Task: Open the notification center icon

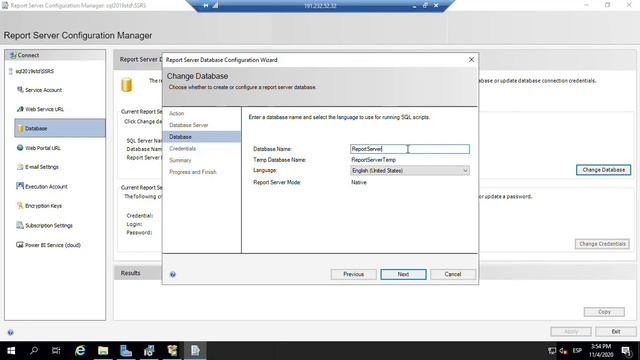Action: [627, 351]
